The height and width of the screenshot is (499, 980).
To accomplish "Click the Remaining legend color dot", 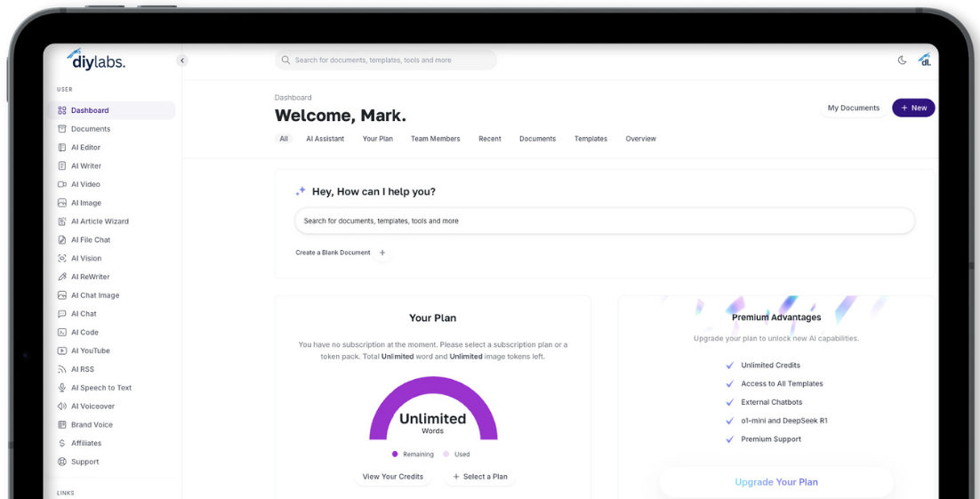I will tap(394, 455).
